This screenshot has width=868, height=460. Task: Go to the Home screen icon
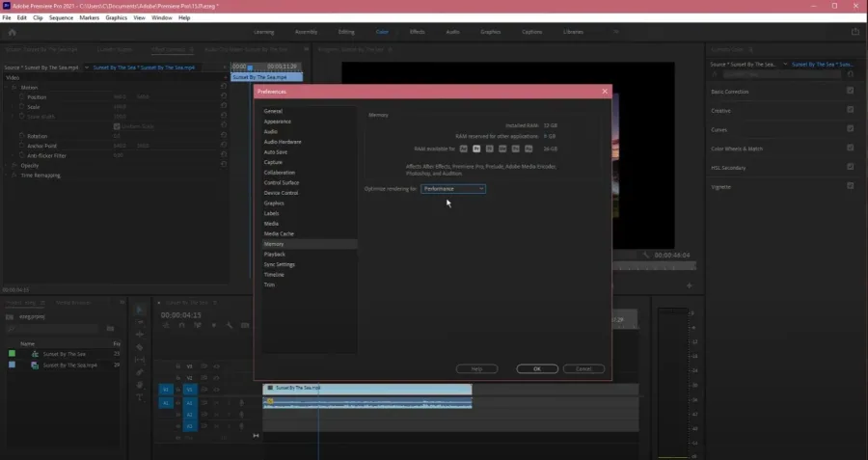click(13, 32)
